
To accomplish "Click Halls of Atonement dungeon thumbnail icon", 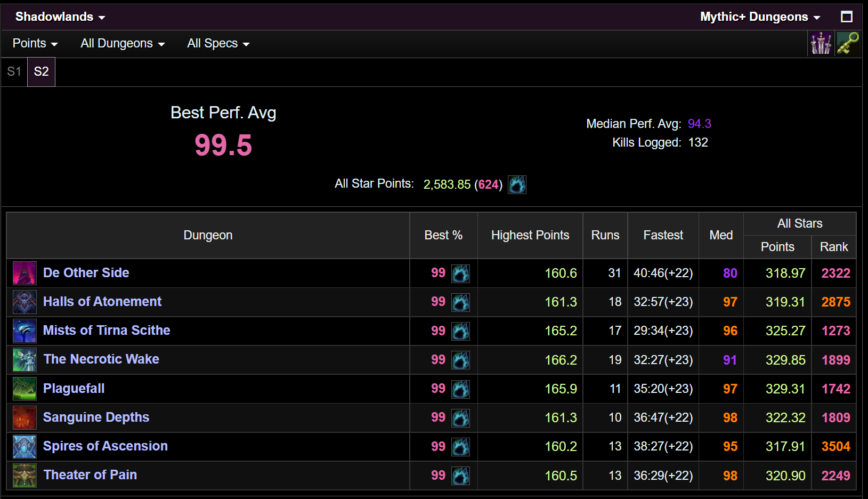I will pyautogui.click(x=25, y=302).
